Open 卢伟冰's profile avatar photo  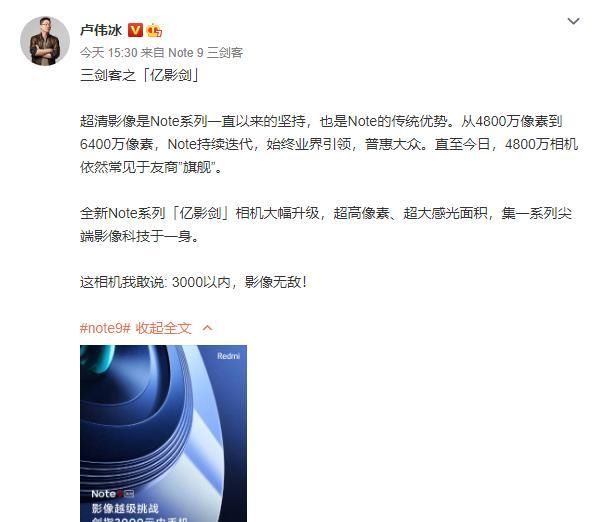tap(45, 41)
